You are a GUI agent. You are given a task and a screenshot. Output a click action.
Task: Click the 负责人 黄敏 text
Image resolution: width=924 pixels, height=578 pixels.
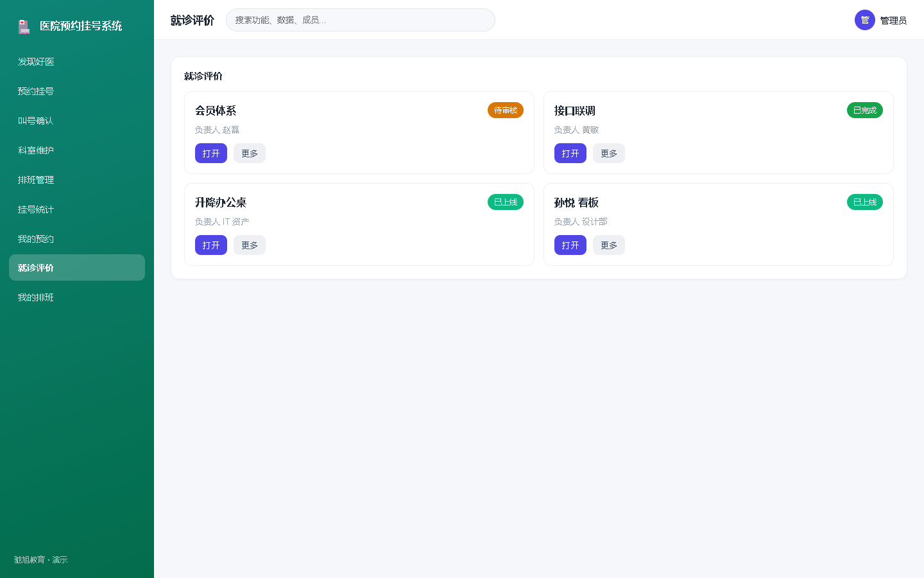tap(576, 130)
